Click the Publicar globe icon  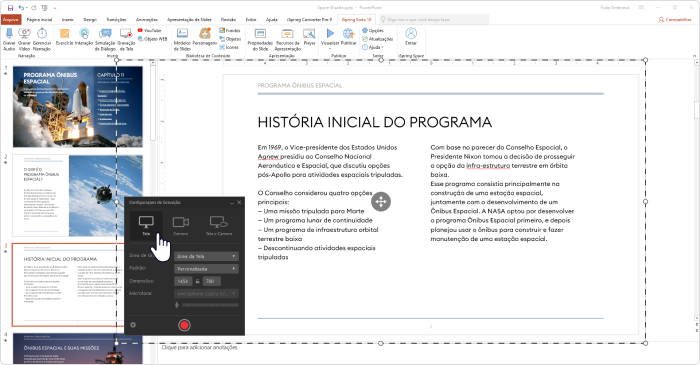[349, 33]
